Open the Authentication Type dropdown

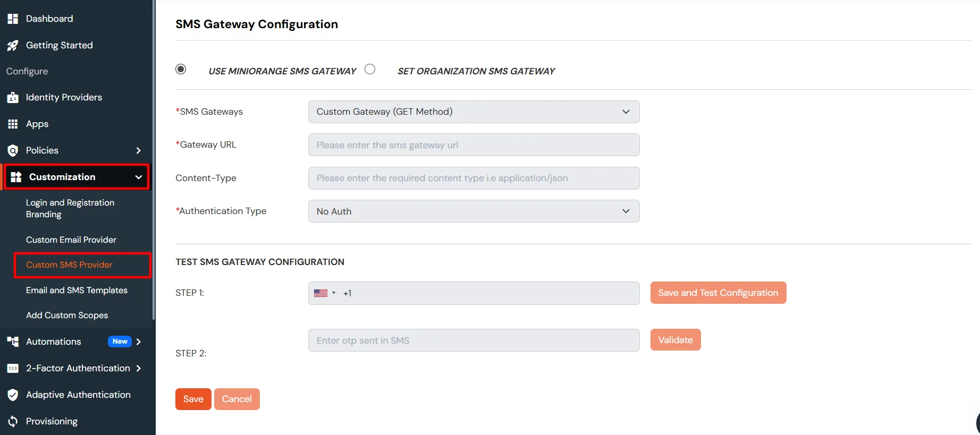[473, 211]
